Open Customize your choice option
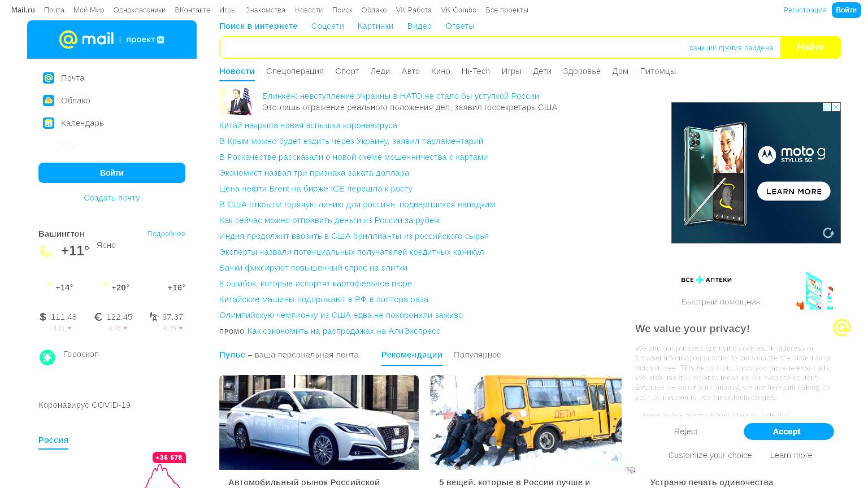This screenshot has height=488, width=868. point(710,455)
